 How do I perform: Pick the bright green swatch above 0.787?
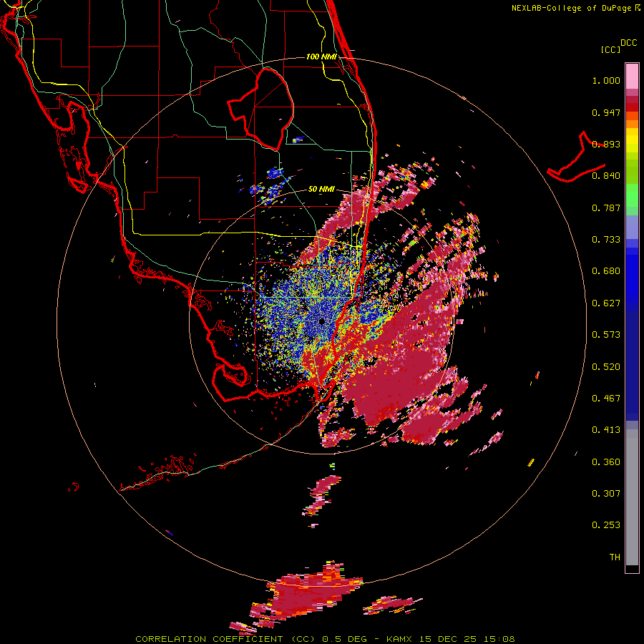(x=632, y=195)
